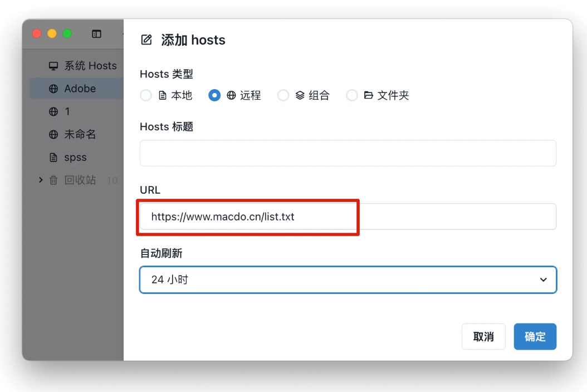Click the edit pencil icon beside 添加 hosts
The height and width of the screenshot is (392, 587).
pyautogui.click(x=146, y=40)
